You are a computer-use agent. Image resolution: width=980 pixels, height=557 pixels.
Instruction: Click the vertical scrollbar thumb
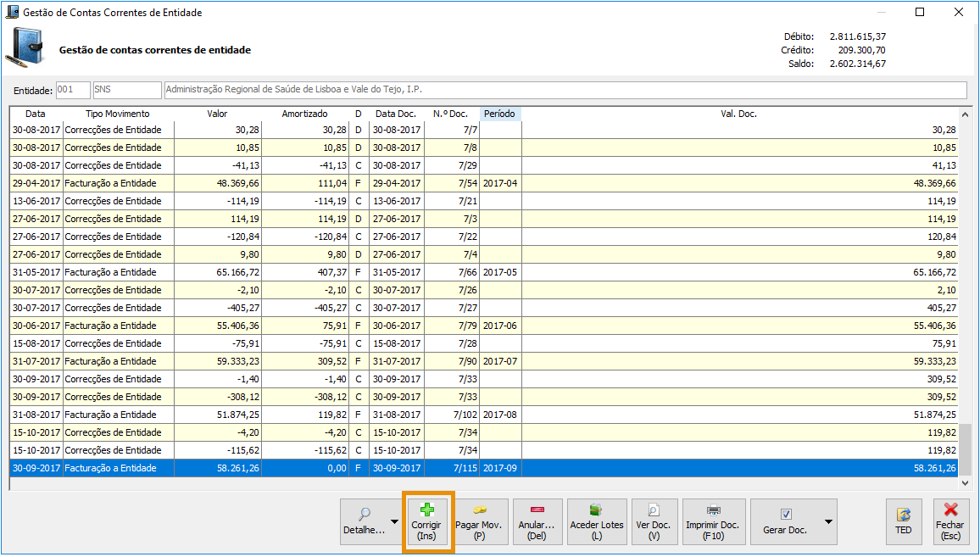(965, 448)
